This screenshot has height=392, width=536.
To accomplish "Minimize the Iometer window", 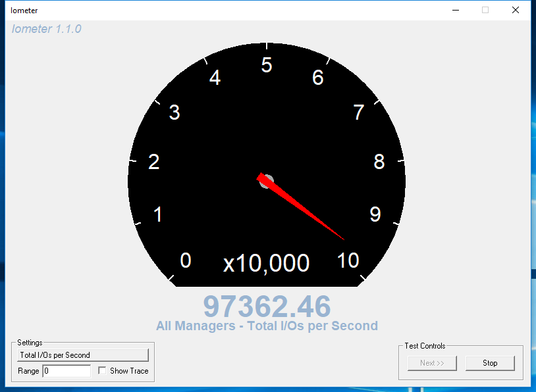I will coord(455,11).
